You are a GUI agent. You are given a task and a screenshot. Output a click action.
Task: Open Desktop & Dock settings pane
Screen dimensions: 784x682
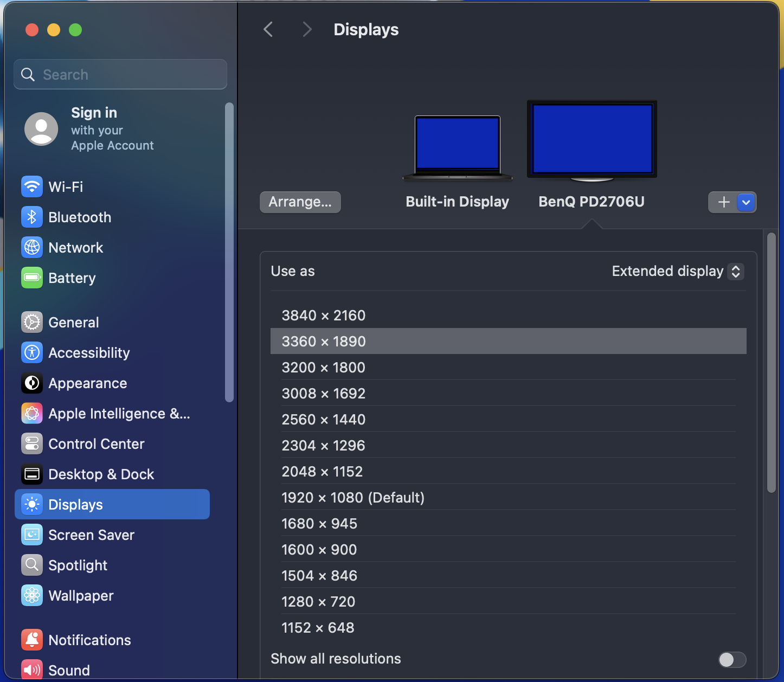pos(112,474)
